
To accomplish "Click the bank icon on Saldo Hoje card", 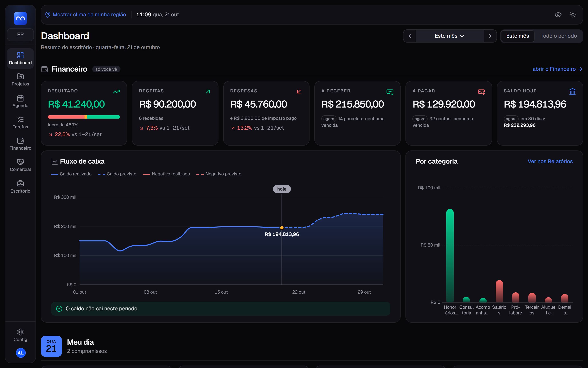I will coord(572,92).
